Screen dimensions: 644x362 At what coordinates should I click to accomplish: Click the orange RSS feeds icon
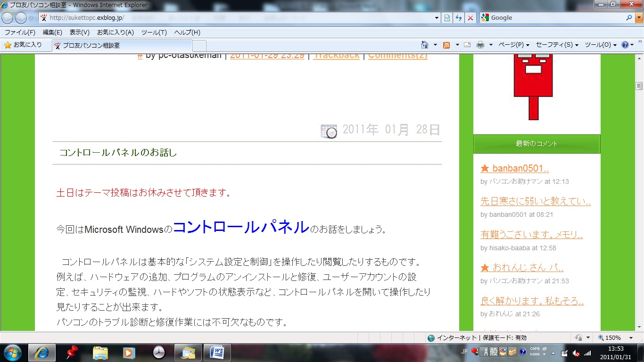(x=446, y=45)
